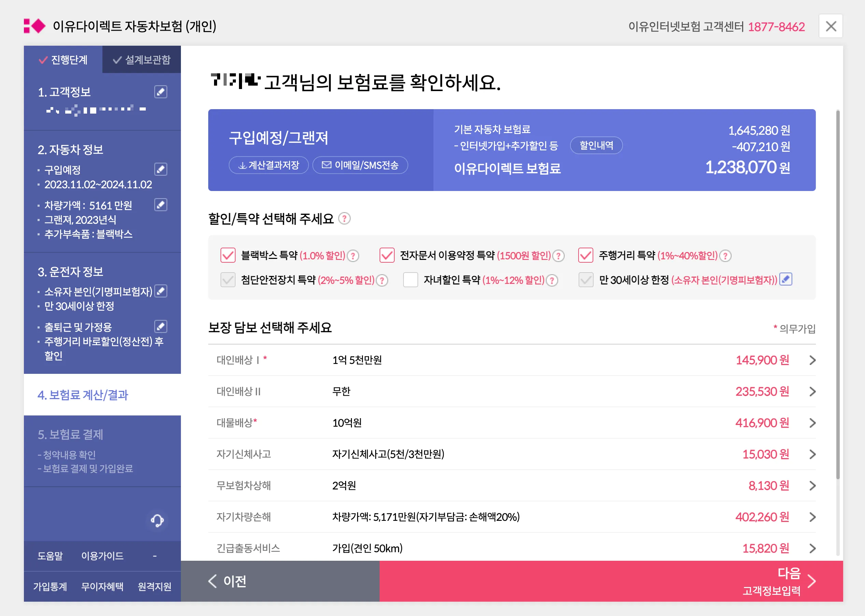This screenshot has width=865, height=616.
Task: Edit the vehicle value 5161만원 via pencil icon
Action: point(160,205)
